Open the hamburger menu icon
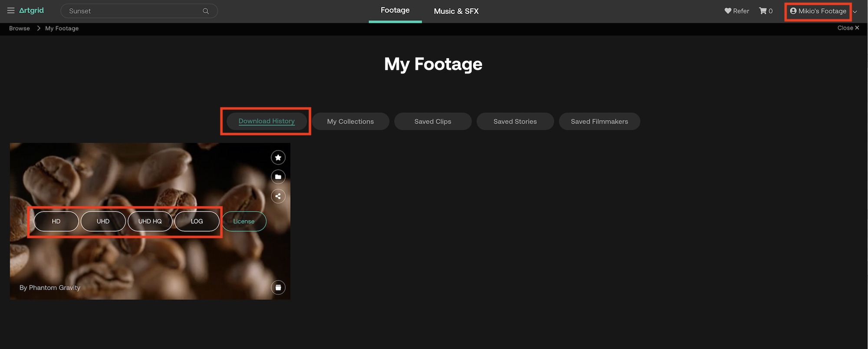This screenshot has height=349, width=868. [x=11, y=11]
